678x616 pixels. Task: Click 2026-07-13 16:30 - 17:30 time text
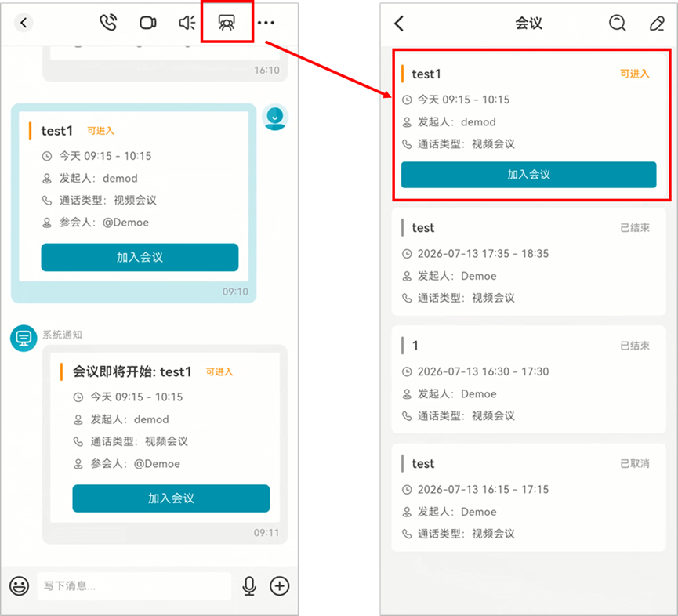click(x=483, y=371)
